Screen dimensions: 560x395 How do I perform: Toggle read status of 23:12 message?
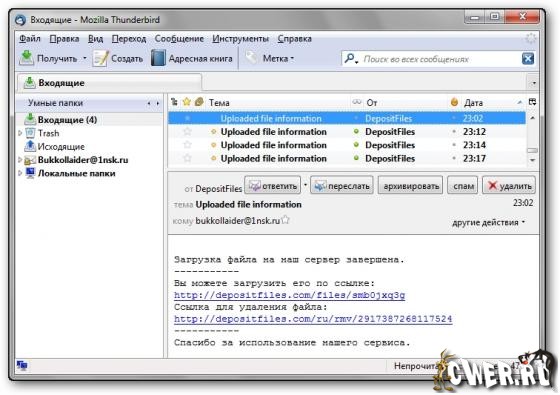pos(356,131)
